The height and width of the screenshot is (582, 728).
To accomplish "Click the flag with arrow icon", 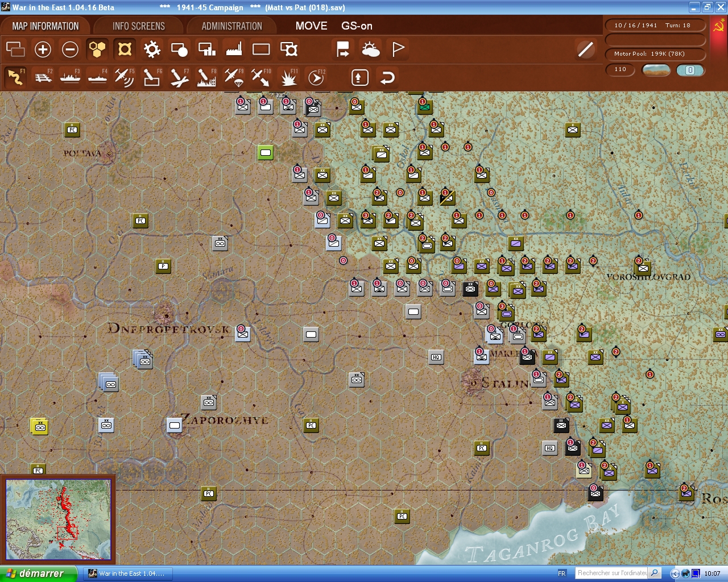I will tap(343, 49).
